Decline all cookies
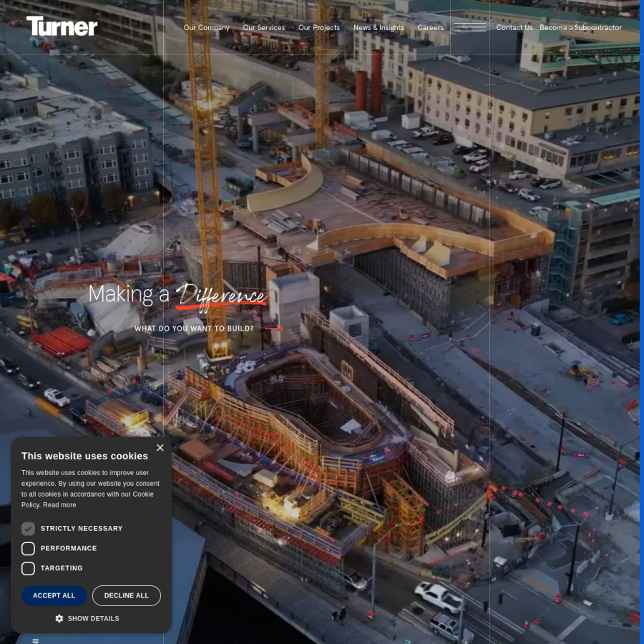Viewport: 644px width, 644px height. point(127,595)
